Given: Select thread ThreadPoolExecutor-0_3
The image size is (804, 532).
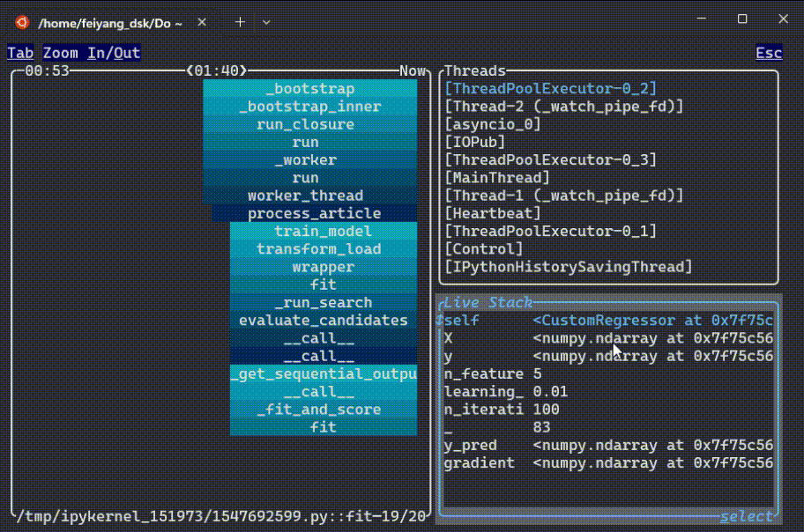Looking at the screenshot, I should point(550,160).
